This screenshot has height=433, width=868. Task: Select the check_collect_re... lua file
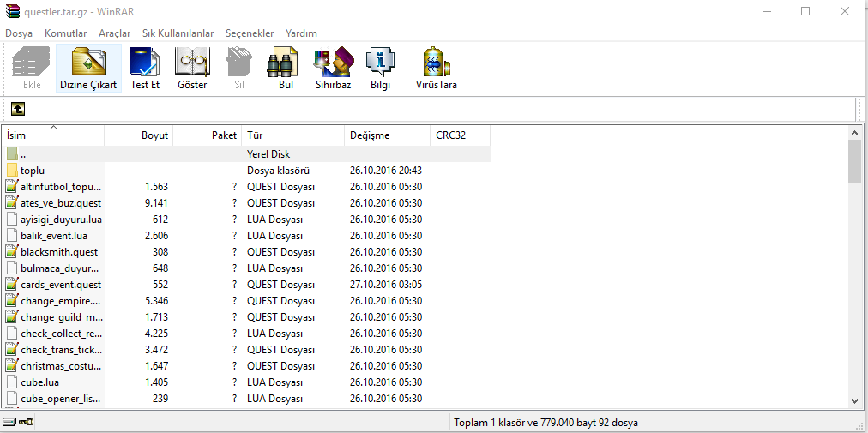(61, 334)
